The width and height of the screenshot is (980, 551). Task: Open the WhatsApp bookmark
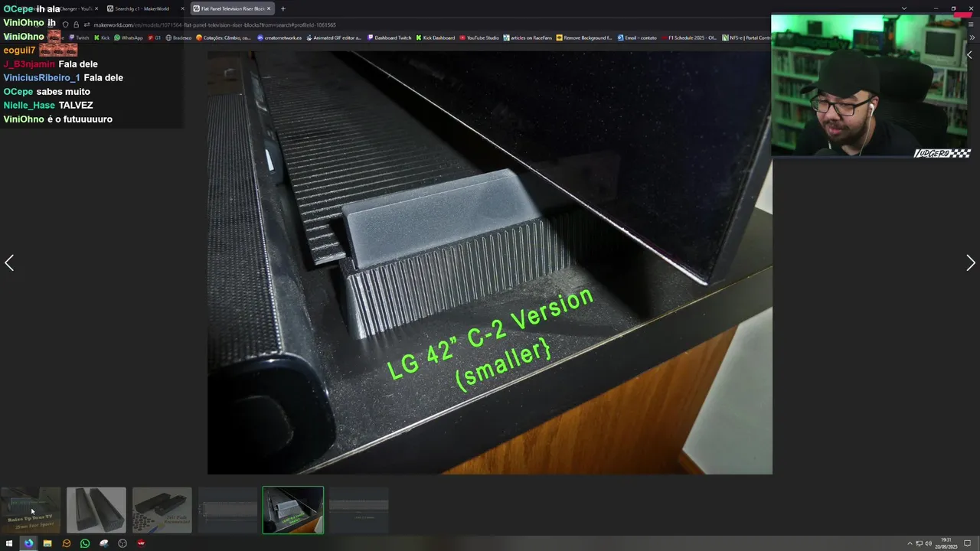click(129, 37)
